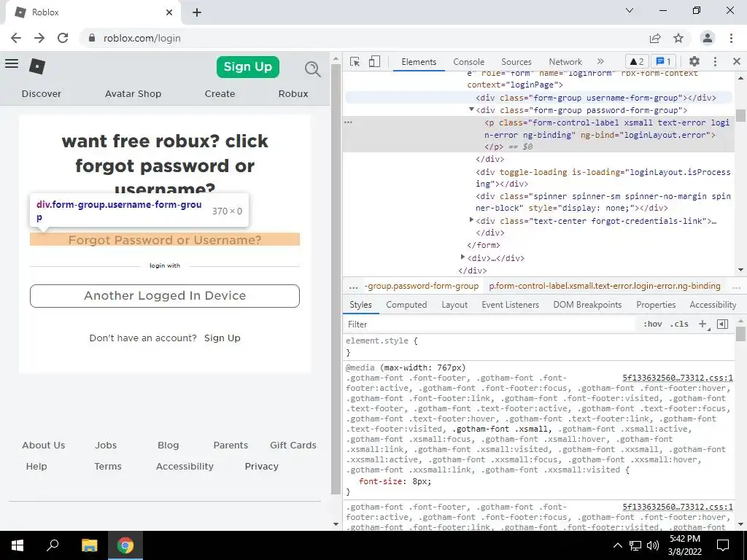Open DevTools customize three-dot menu
Image resolution: width=747 pixels, height=560 pixels.
[715, 61]
